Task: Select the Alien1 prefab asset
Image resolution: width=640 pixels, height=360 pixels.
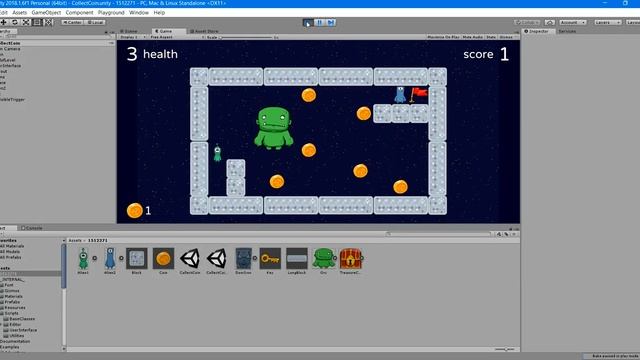Action: (x=83, y=261)
